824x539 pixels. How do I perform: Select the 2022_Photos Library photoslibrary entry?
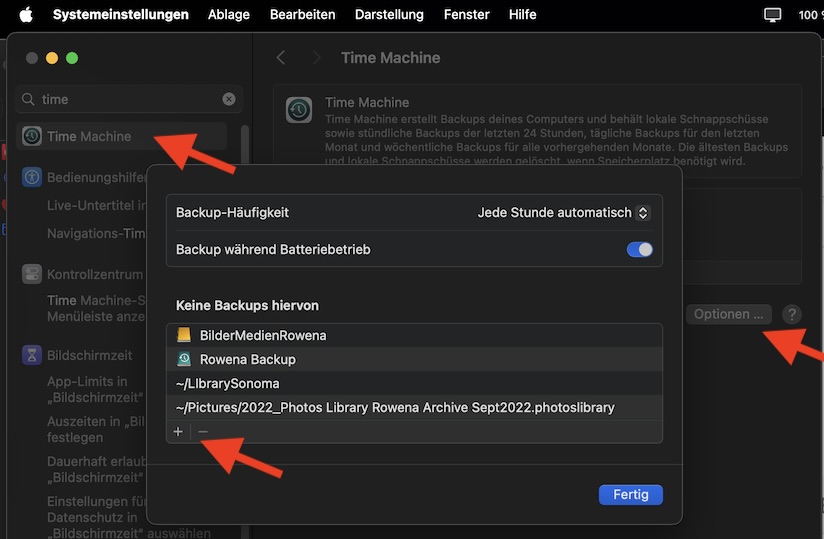click(x=414, y=408)
